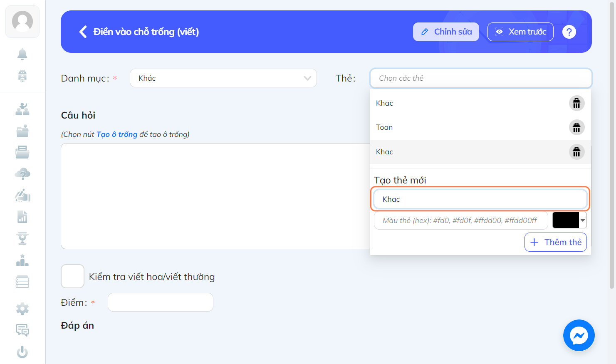Viewport: 616px width, 364px height.
Task: Open the user avatar profile
Action: click(x=22, y=22)
